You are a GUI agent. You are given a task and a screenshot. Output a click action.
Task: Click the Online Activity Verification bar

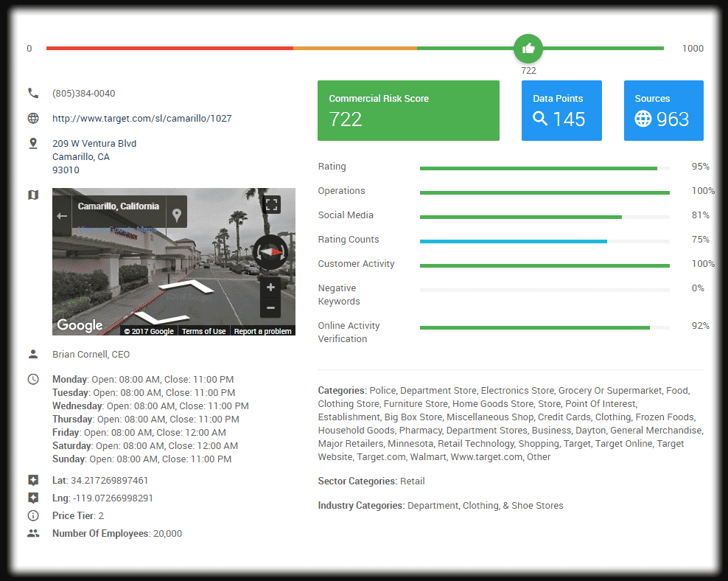pos(545,327)
